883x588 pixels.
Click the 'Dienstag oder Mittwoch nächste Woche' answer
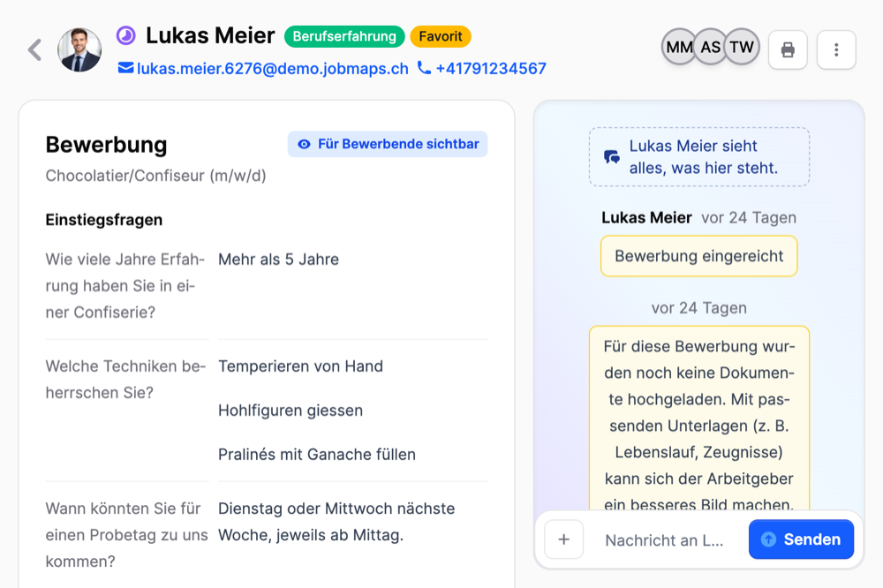[x=336, y=522]
